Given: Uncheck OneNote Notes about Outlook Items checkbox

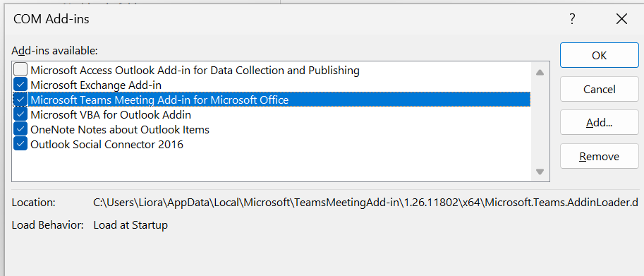Looking at the screenshot, I should tap(20, 129).
